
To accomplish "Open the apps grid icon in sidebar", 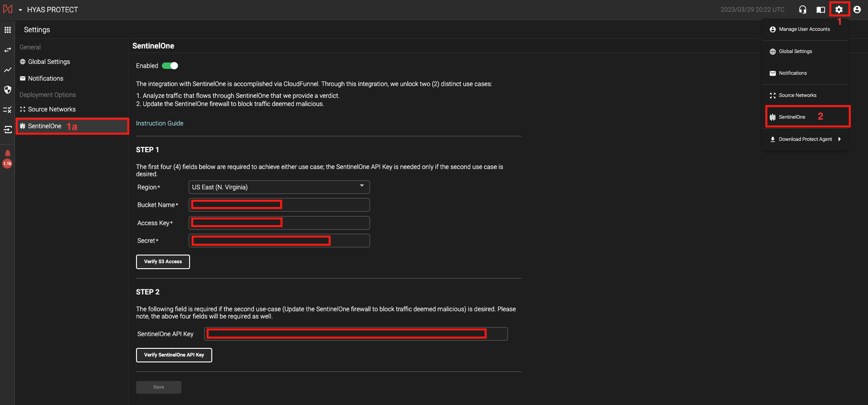I will 8,30.
